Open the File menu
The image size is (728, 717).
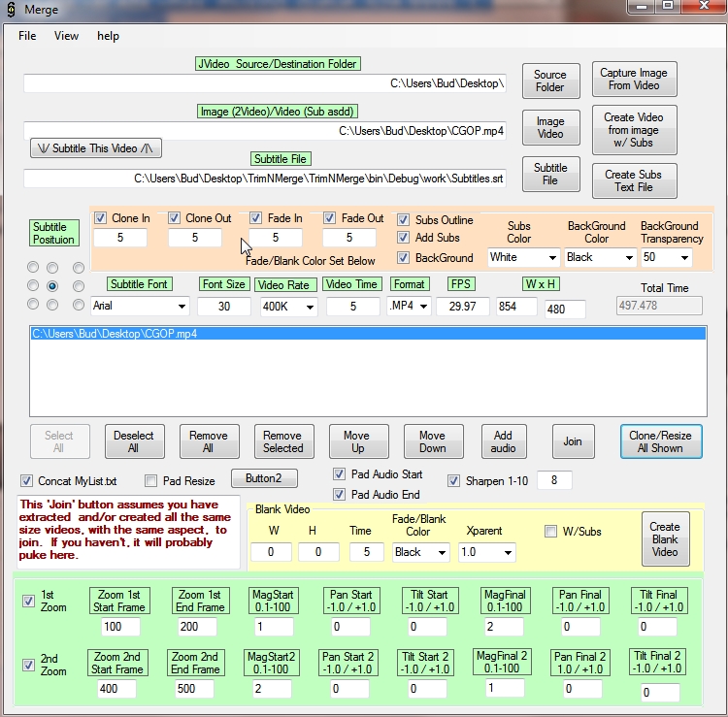click(27, 36)
